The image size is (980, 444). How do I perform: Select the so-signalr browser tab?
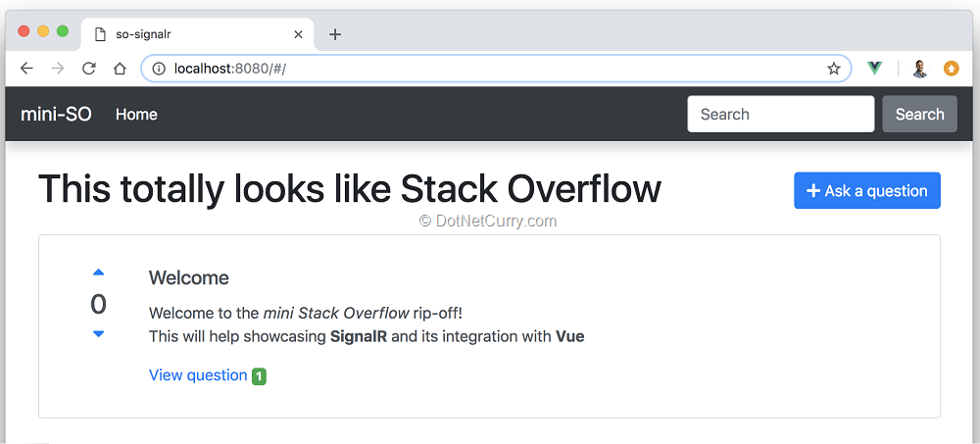(x=198, y=34)
